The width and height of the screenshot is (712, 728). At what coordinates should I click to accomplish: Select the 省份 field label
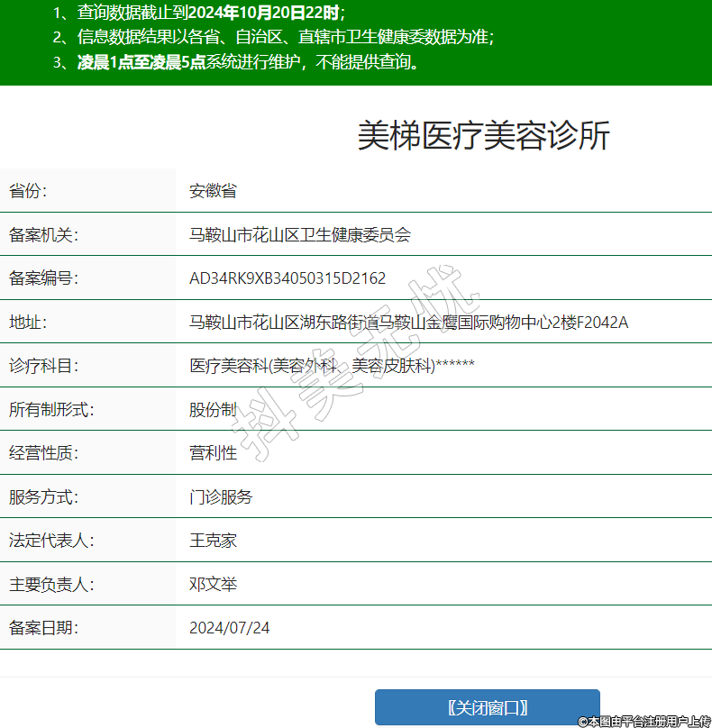coord(28,191)
